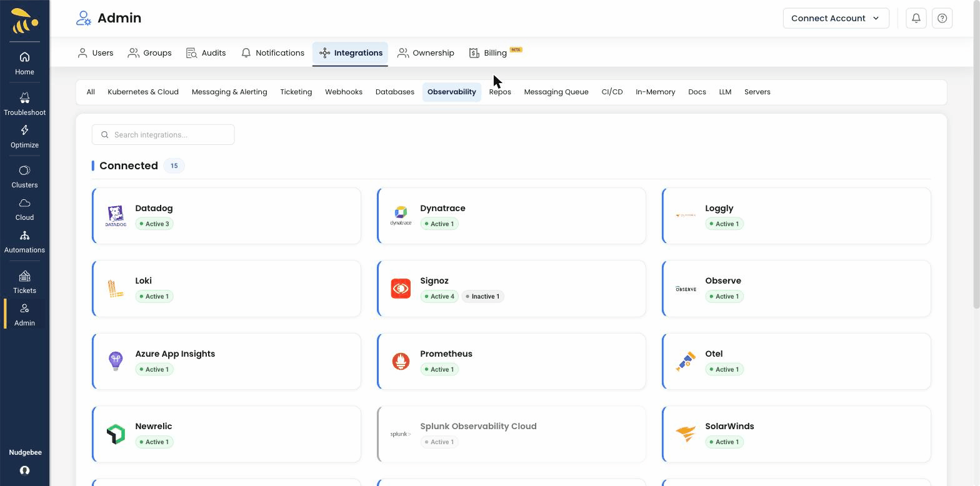
Task: Click the Datadog logo icon
Action: (x=116, y=216)
